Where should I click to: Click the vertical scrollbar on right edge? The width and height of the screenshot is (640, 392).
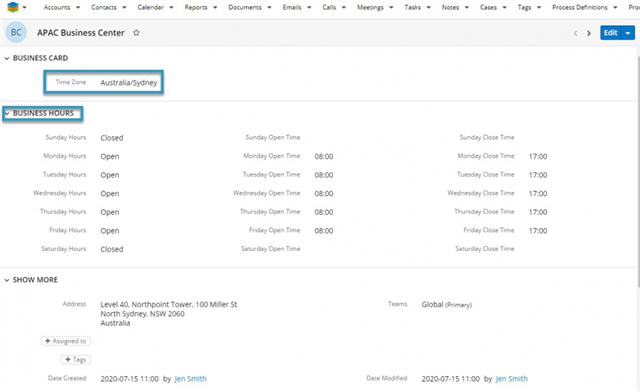coord(638,172)
